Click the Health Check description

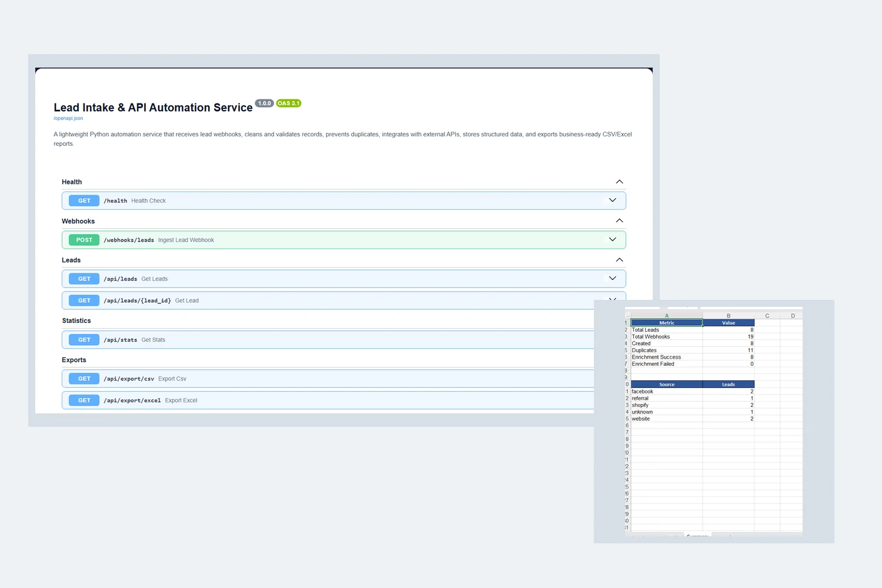click(148, 201)
